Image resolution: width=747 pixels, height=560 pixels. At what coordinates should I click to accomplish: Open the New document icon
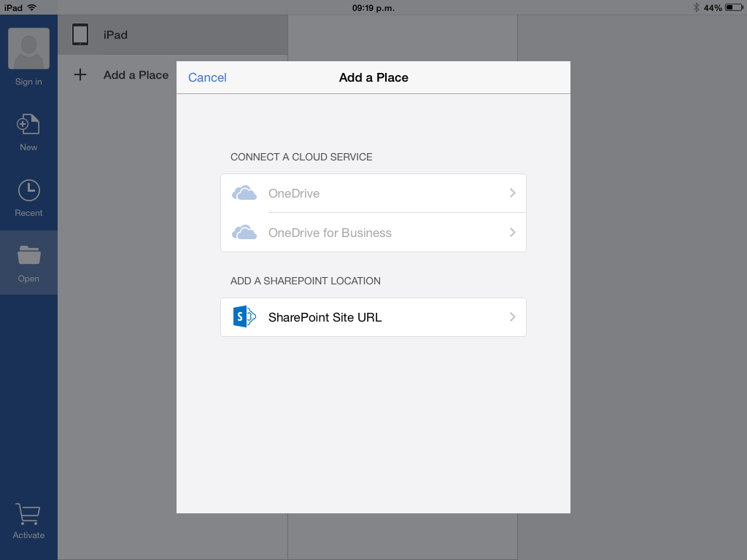coord(28,124)
